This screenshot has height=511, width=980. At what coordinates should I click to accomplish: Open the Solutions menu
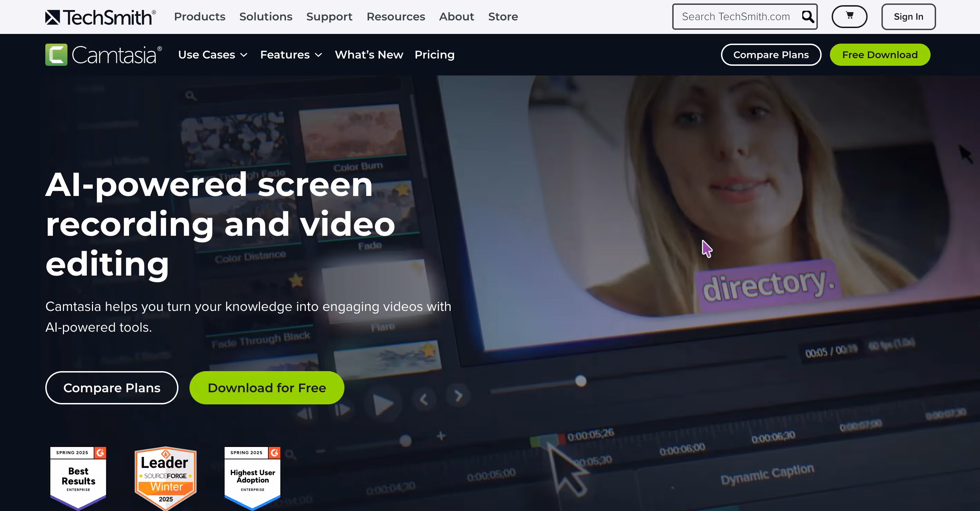pos(266,17)
